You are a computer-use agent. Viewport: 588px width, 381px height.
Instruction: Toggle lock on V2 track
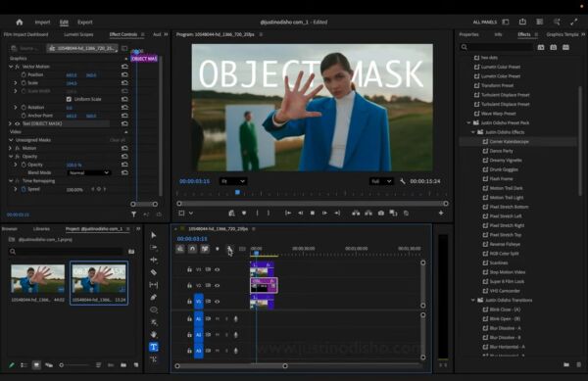tap(189, 285)
